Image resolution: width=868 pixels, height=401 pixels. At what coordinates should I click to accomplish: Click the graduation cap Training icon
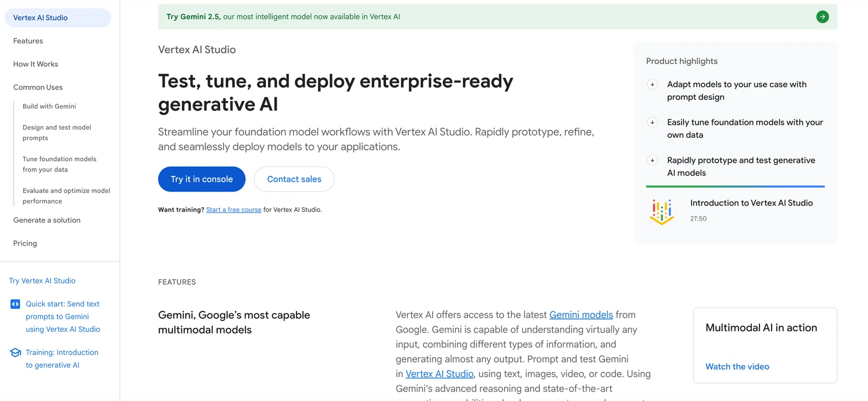pyautogui.click(x=15, y=353)
